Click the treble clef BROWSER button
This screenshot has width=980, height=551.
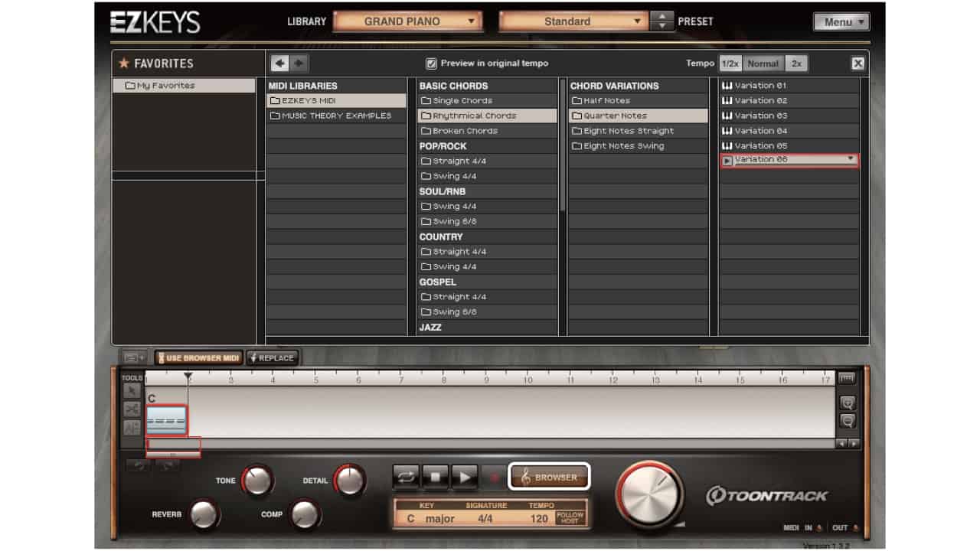[550, 477]
